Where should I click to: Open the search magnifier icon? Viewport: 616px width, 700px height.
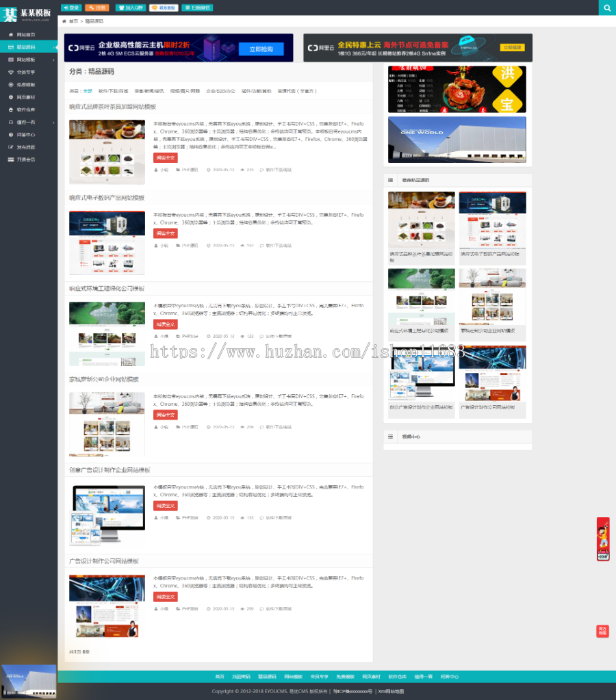tap(607, 8)
